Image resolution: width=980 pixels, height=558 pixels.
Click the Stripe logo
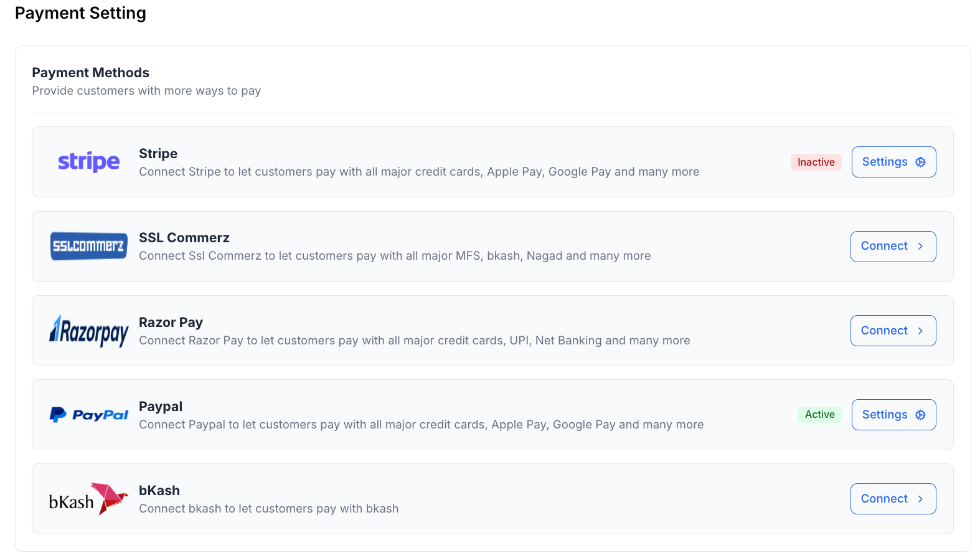(88, 162)
